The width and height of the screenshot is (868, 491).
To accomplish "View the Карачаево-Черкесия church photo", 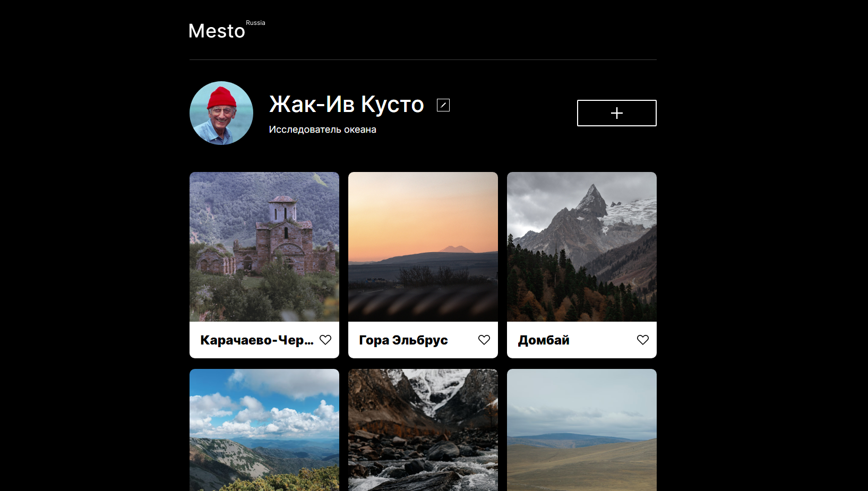I will 264,247.
